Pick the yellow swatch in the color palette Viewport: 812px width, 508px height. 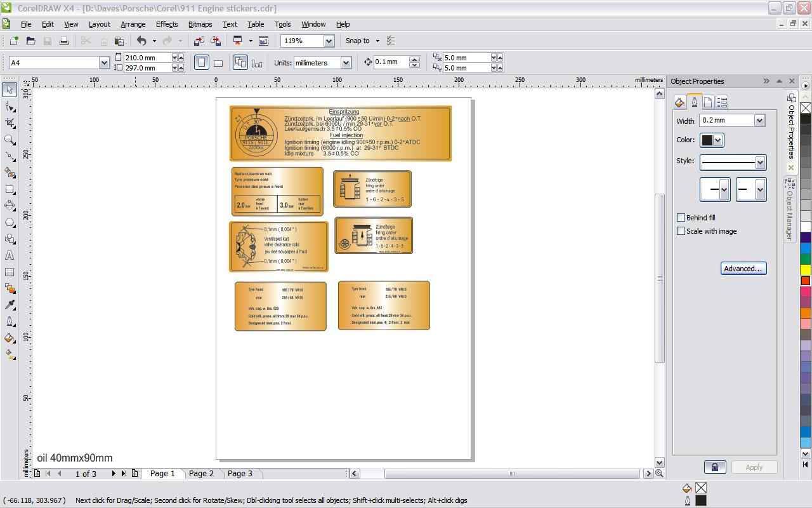(805, 270)
